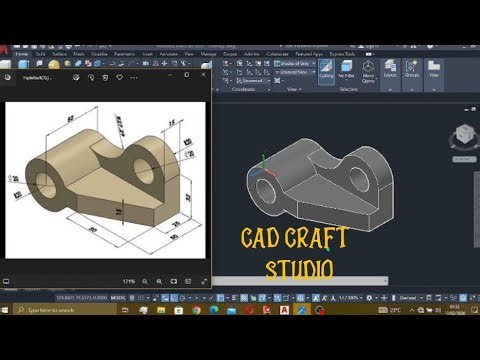Toggle MODEL space button in status bar
This screenshot has width=480, height=360.
(118, 298)
